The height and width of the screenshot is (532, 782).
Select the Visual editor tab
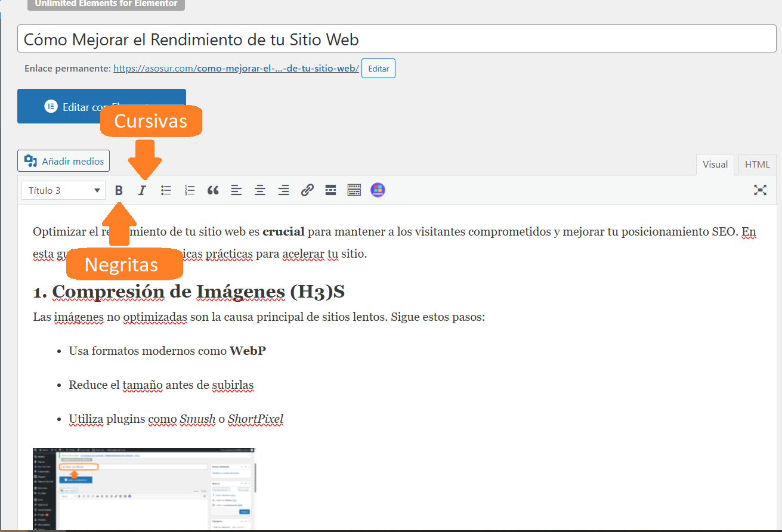point(715,165)
